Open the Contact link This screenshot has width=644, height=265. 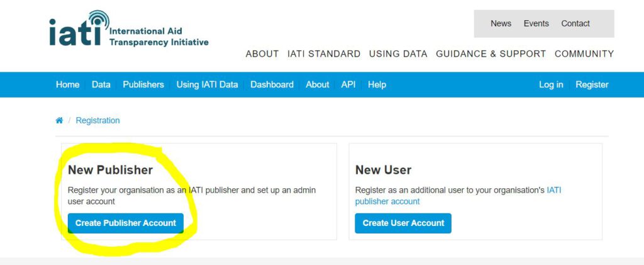[x=575, y=23]
